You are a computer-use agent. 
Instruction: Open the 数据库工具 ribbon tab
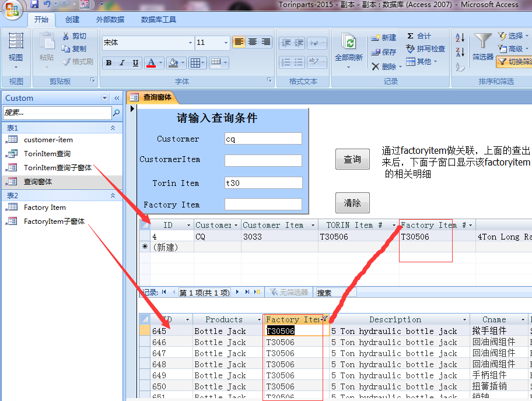point(158,19)
